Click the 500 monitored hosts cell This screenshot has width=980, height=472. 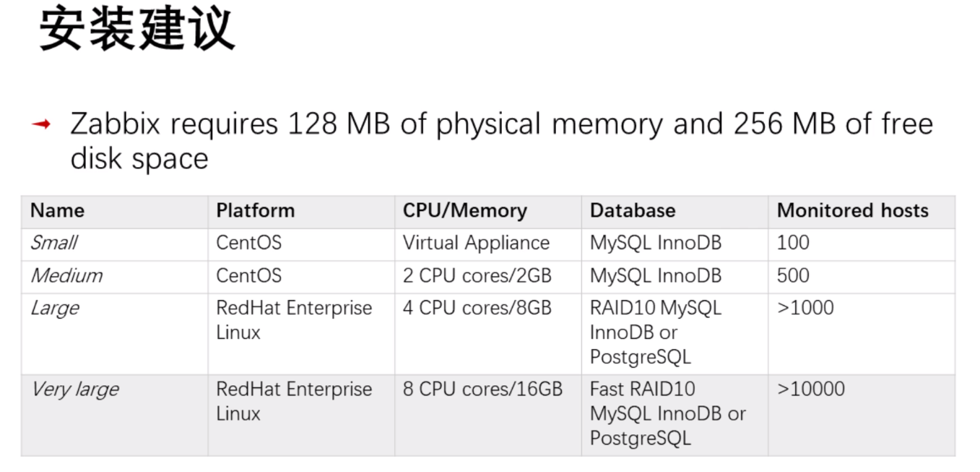point(793,275)
